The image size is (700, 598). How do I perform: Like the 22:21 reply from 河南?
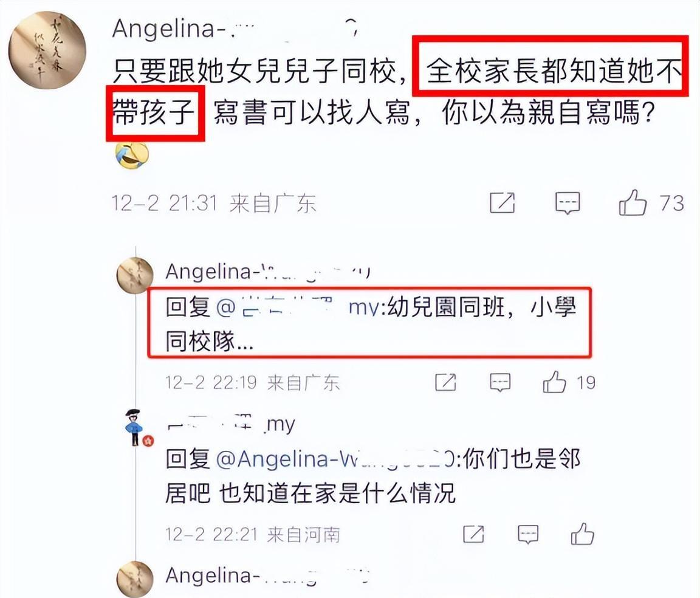tap(582, 534)
